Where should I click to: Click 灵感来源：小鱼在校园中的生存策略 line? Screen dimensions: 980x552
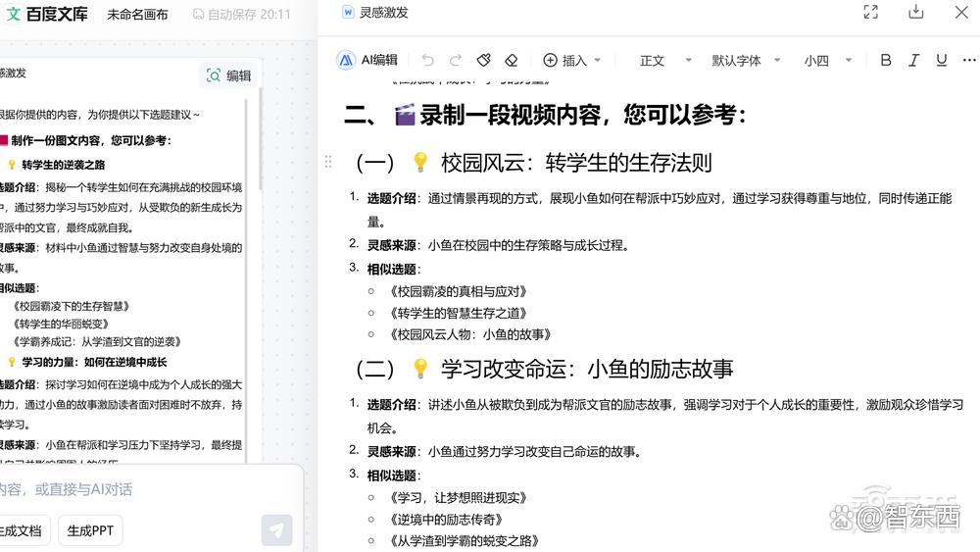point(498,245)
